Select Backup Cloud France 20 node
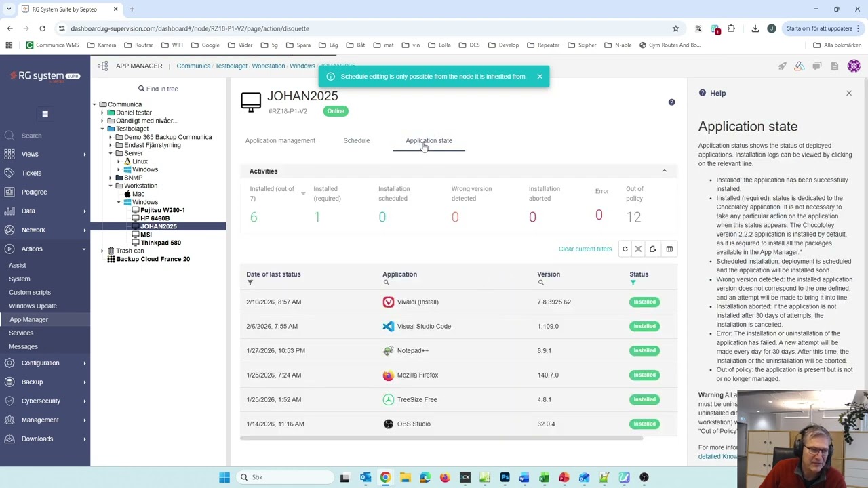Viewport: 868px width, 488px height. tap(153, 259)
